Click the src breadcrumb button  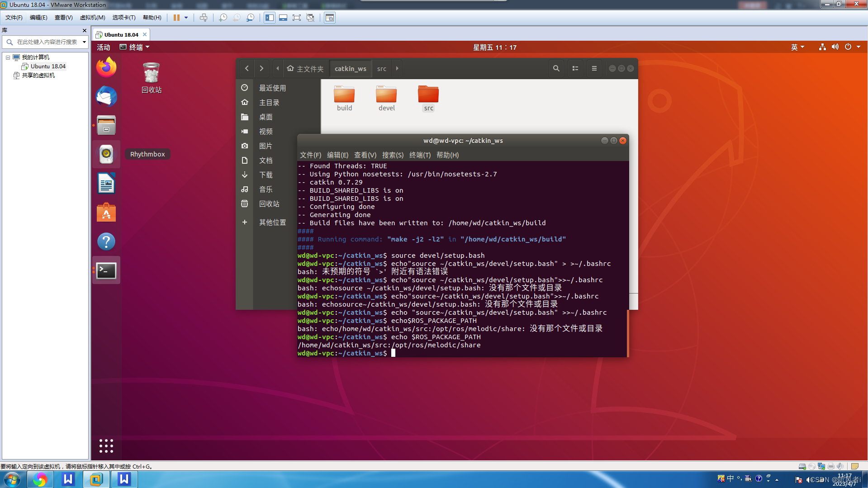click(x=382, y=69)
